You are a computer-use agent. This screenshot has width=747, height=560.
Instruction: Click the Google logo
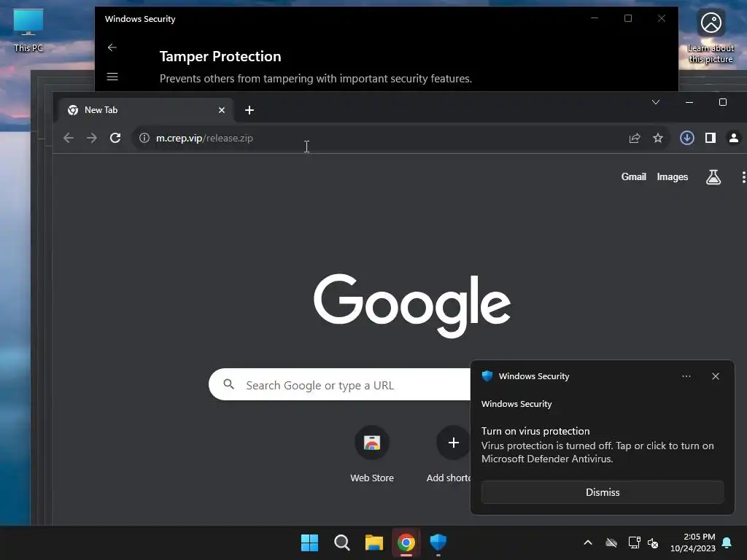412,306
